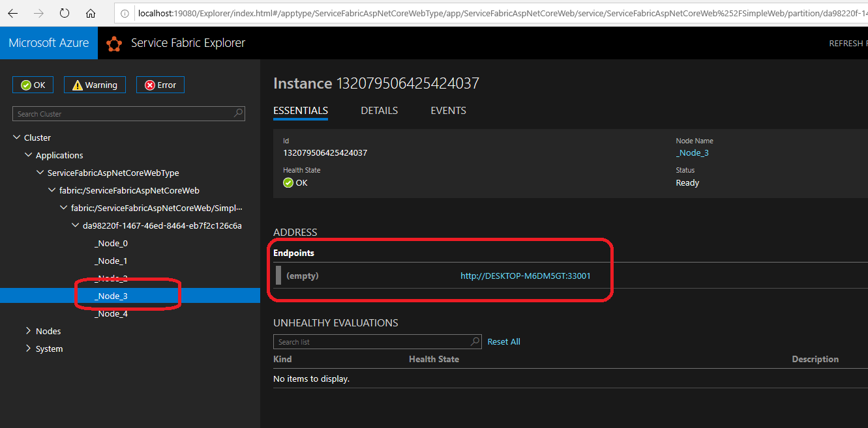Select System label in the tree
This screenshot has width=868, height=428.
[50, 349]
